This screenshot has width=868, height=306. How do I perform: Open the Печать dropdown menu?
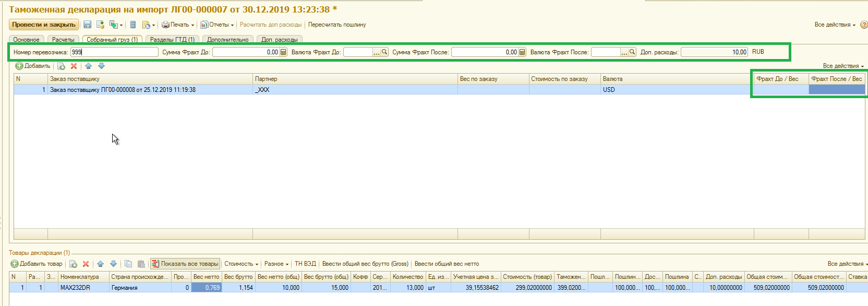[178, 25]
